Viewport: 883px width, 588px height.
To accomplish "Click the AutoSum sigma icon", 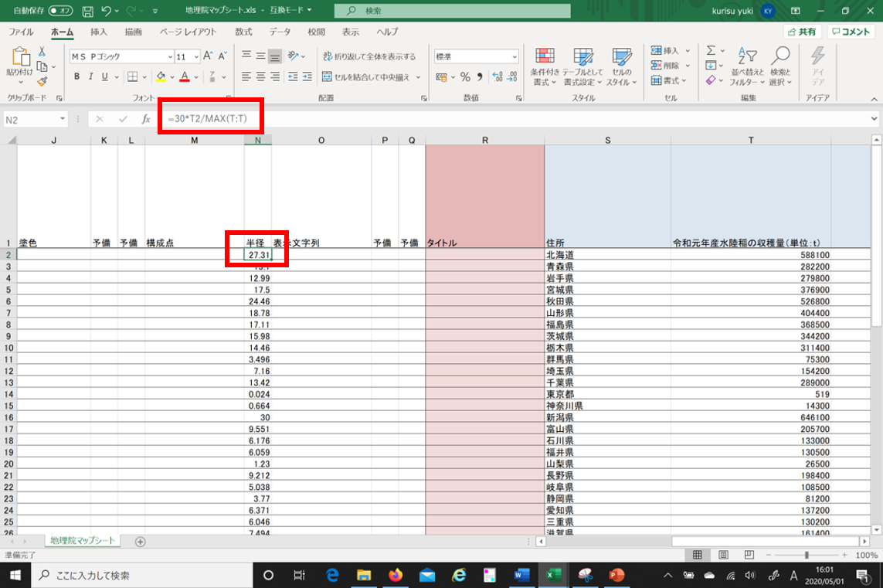I will [x=711, y=51].
